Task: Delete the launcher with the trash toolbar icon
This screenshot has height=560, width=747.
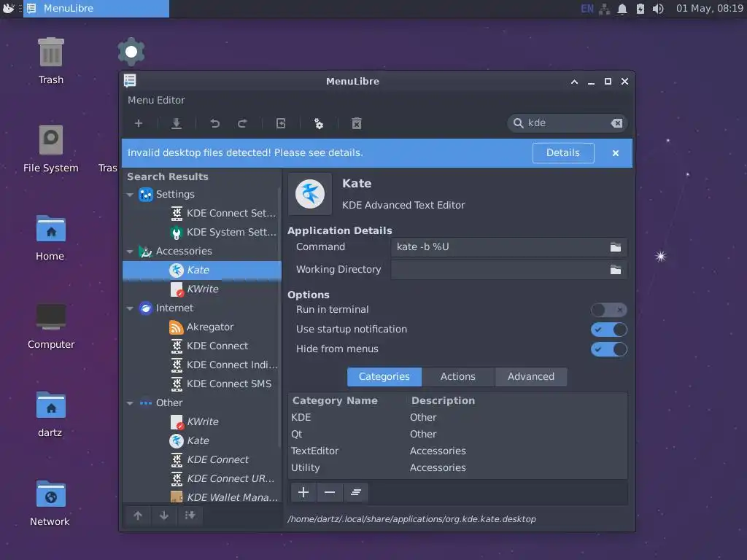Action: point(356,124)
